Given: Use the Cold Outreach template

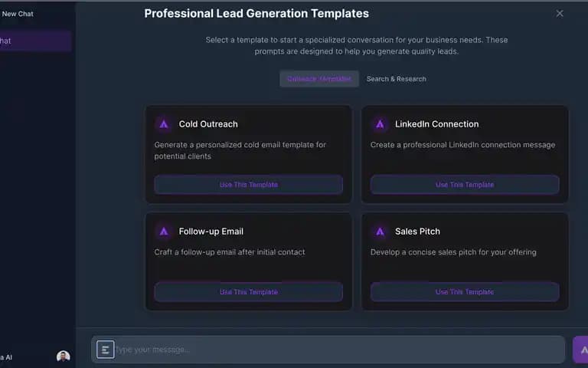Looking at the screenshot, I should point(249,185).
